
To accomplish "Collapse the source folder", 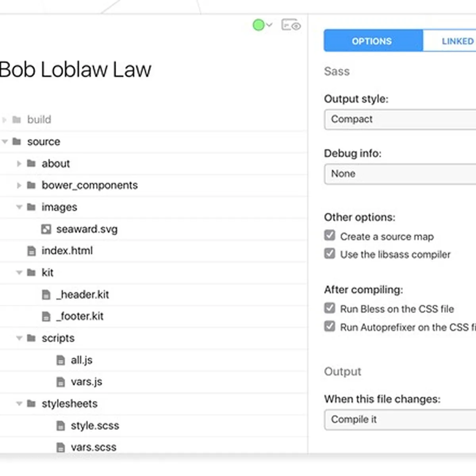I will (x=5, y=141).
